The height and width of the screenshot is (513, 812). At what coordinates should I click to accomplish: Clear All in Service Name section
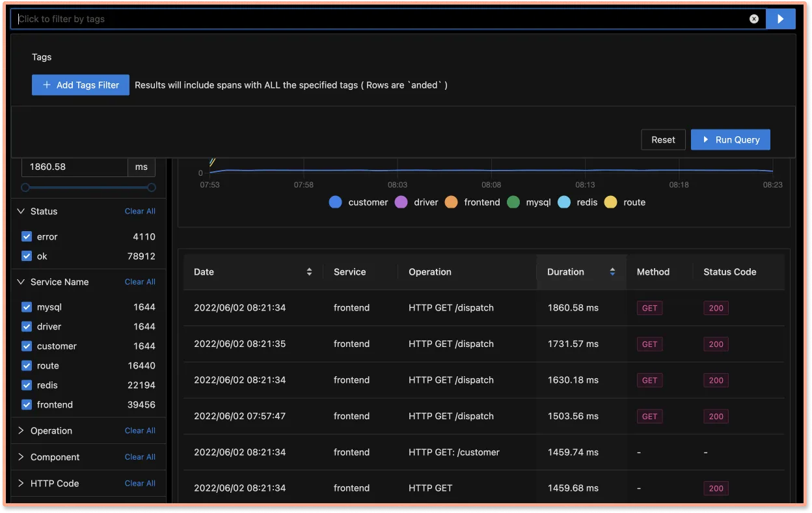(x=140, y=282)
